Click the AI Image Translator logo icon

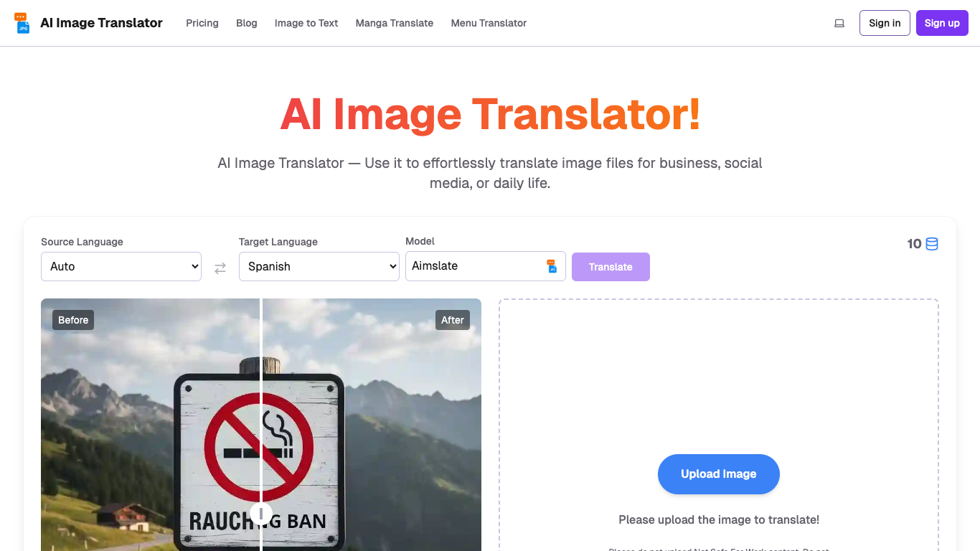pyautogui.click(x=22, y=23)
